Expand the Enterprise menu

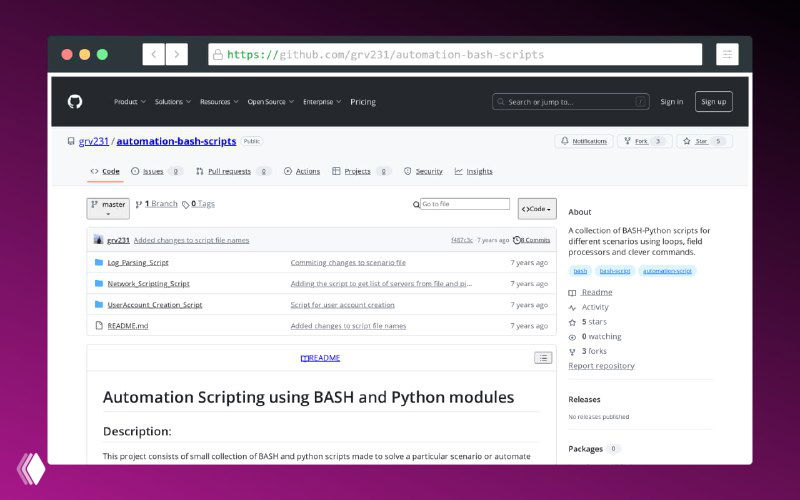tap(322, 102)
